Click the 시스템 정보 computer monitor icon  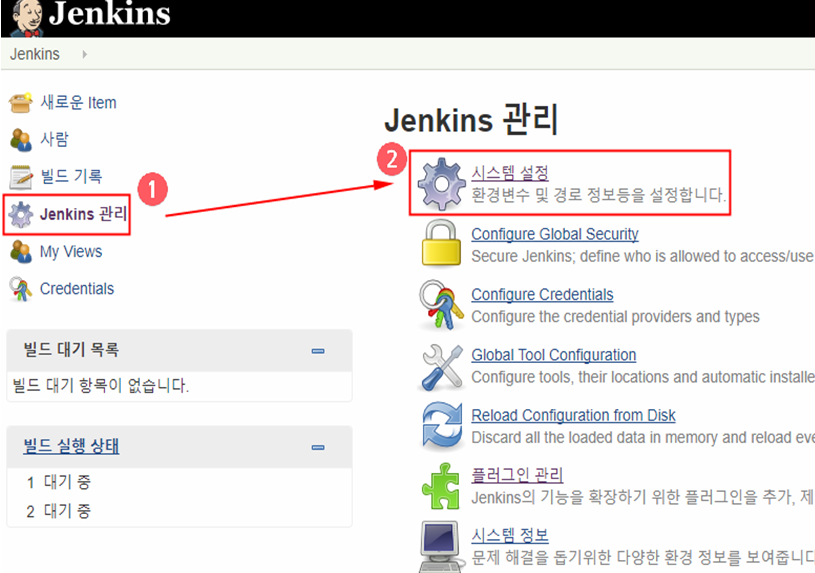tap(442, 547)
